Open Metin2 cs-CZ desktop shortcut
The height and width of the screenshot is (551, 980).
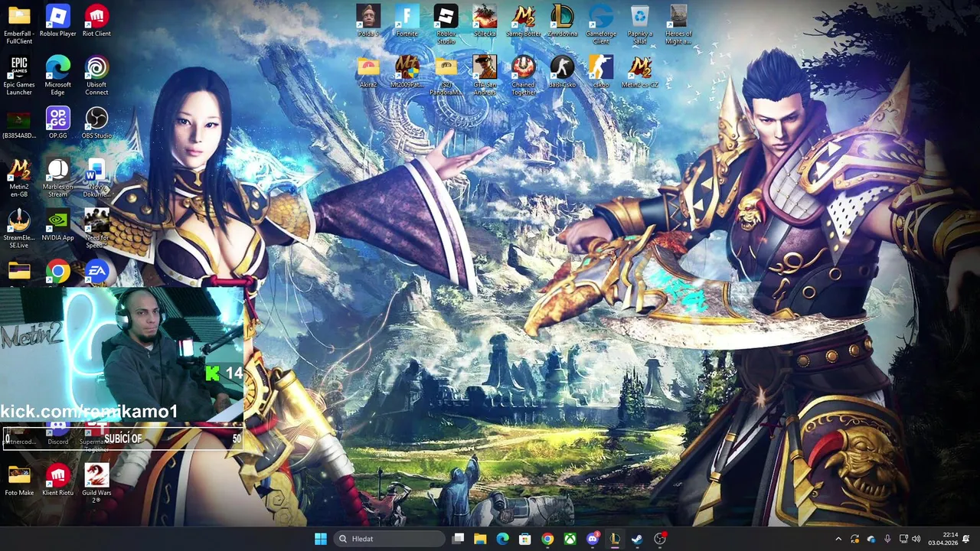coord(640,72)
